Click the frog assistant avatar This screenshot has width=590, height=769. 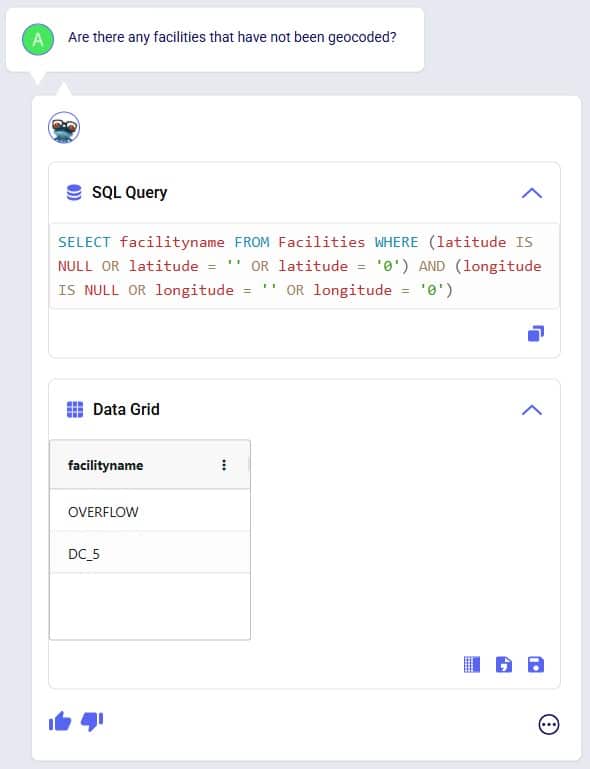coord(64,128)
